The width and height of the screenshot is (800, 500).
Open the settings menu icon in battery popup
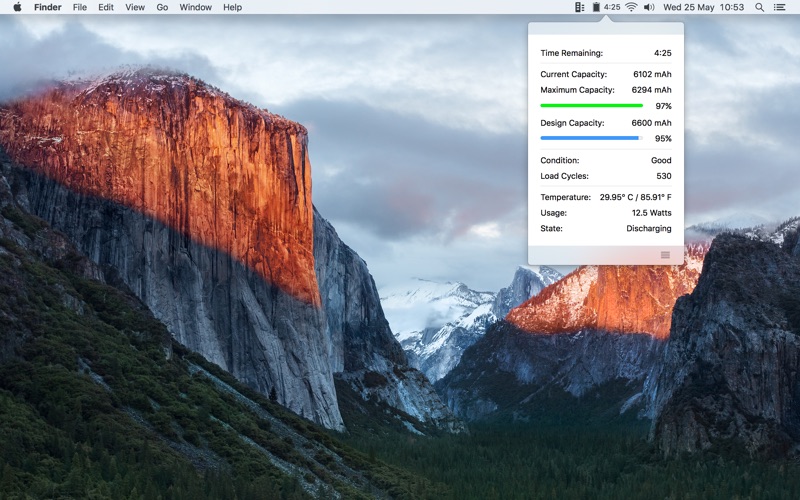pyautogui.click(x=665, y=255)
